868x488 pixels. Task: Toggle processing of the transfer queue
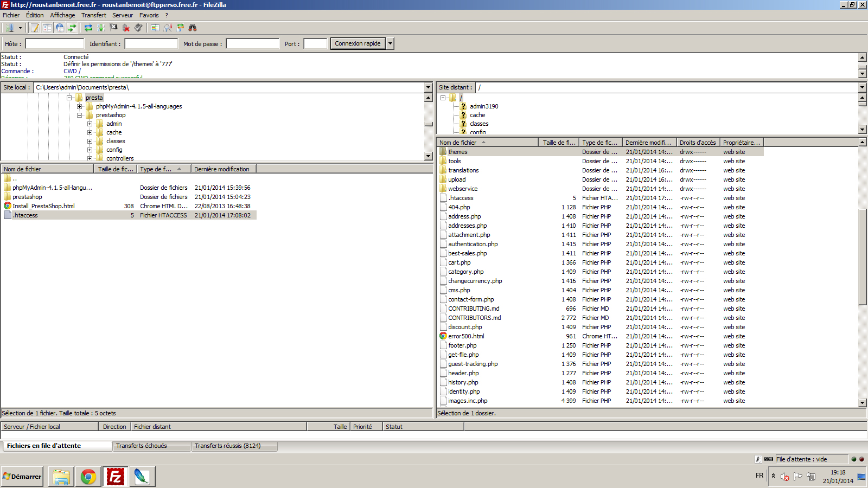point(101,28)
